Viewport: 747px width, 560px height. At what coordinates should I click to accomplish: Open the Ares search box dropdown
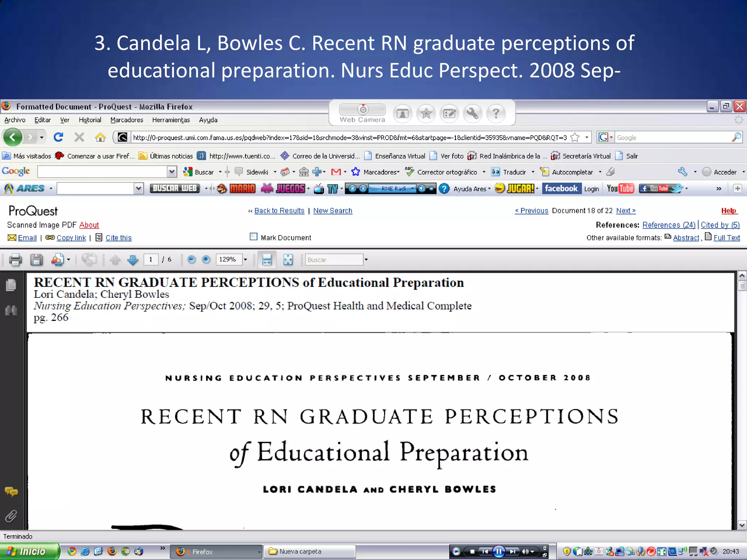(x=138, y=188)
